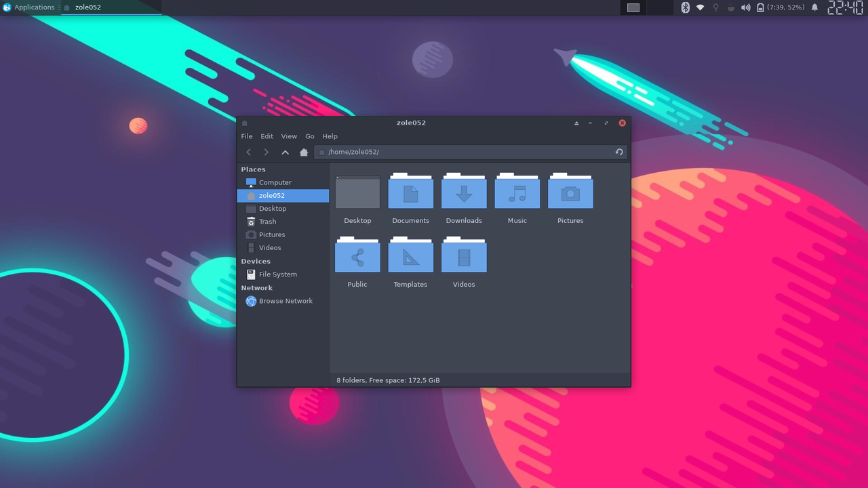Click the panel clock
868x488 pixels.
tap(846, 7)
